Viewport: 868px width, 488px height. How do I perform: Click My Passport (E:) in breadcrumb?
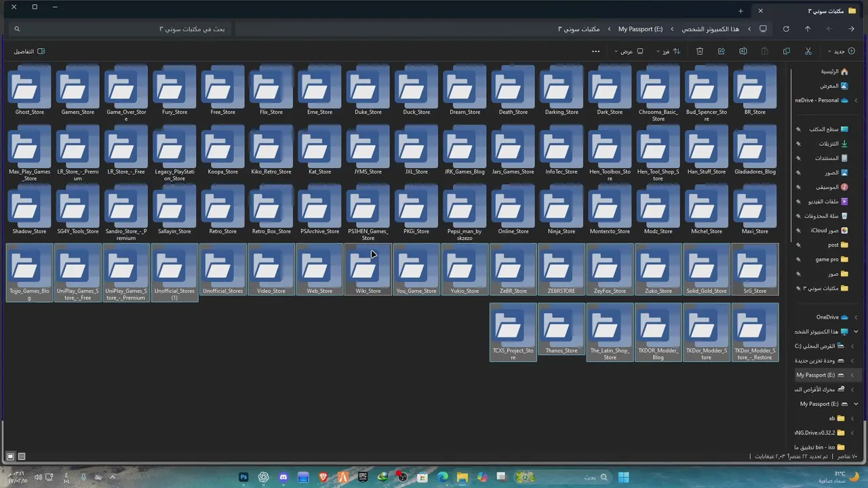[x=640, y=29]
